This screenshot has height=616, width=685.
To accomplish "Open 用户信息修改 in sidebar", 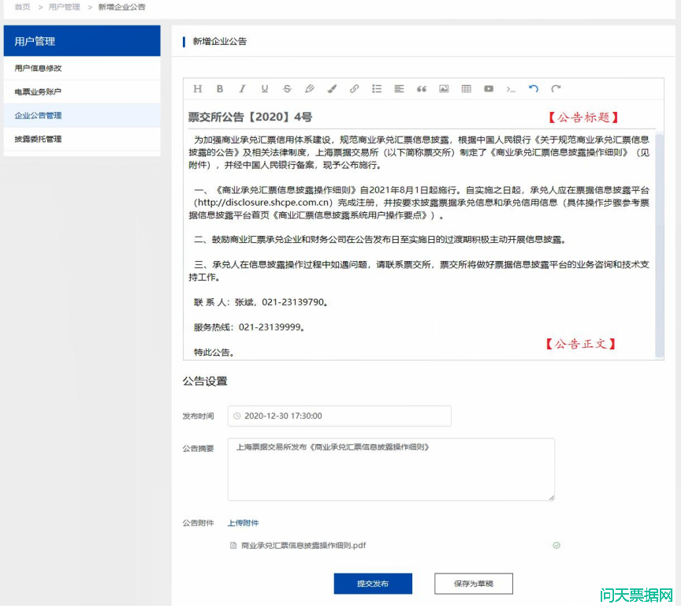I will click(38, 69).
